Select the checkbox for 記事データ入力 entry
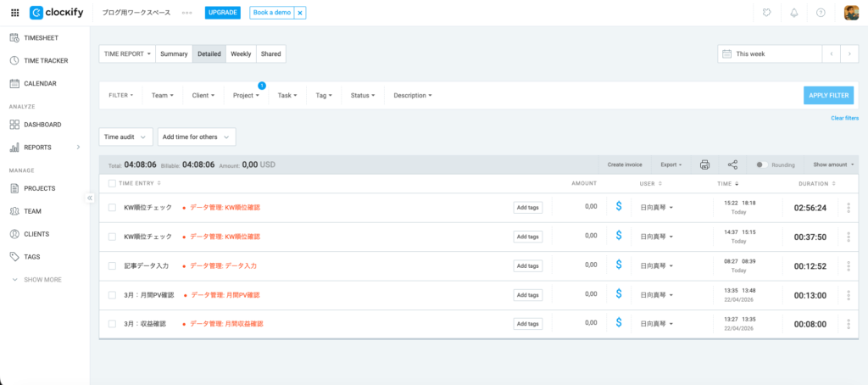The image size is (868, 385). click(x=112, y=265)
